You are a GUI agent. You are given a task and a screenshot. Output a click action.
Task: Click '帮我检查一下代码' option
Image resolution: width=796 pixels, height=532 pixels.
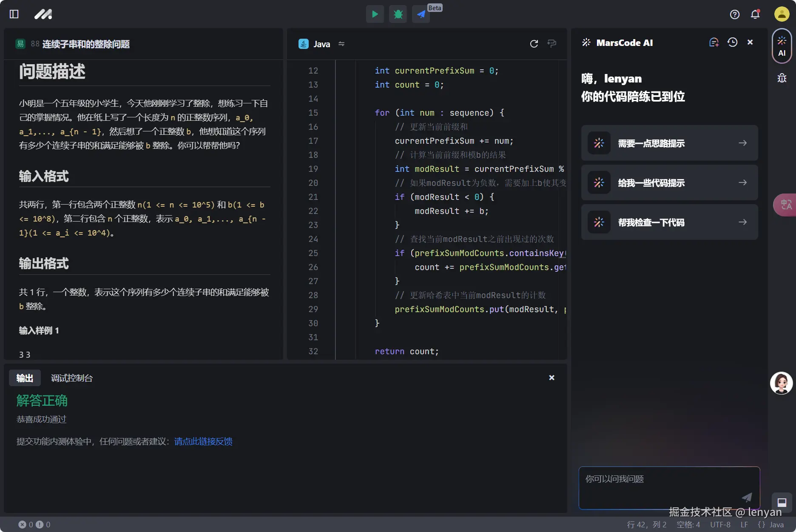(x=669, y=222)
